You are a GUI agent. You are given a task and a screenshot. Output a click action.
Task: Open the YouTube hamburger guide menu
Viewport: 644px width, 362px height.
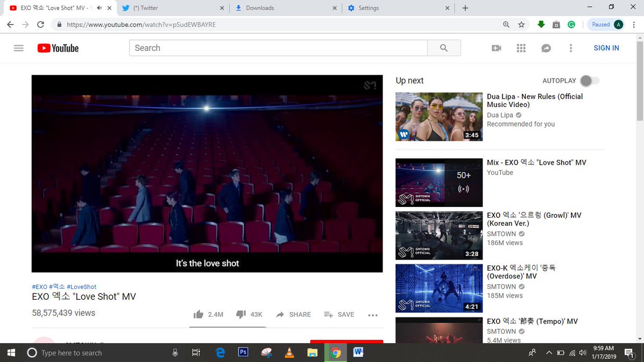[19, 48]
